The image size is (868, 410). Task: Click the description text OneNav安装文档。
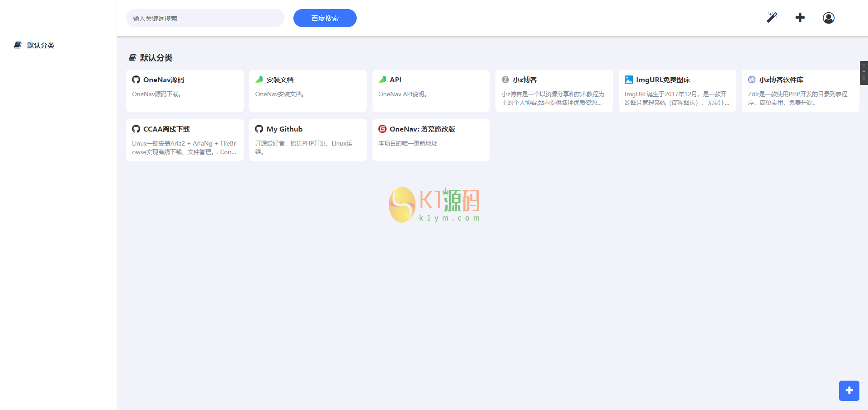(280, 94)
